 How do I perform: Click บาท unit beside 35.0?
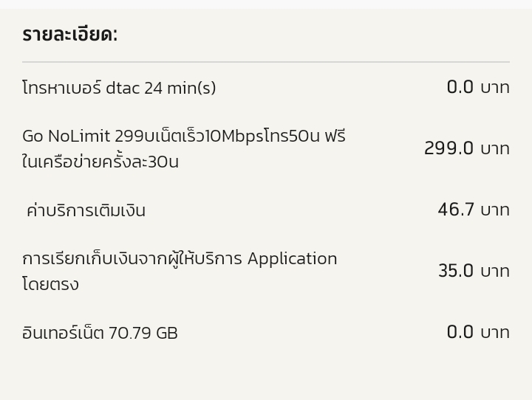[495, 271]
